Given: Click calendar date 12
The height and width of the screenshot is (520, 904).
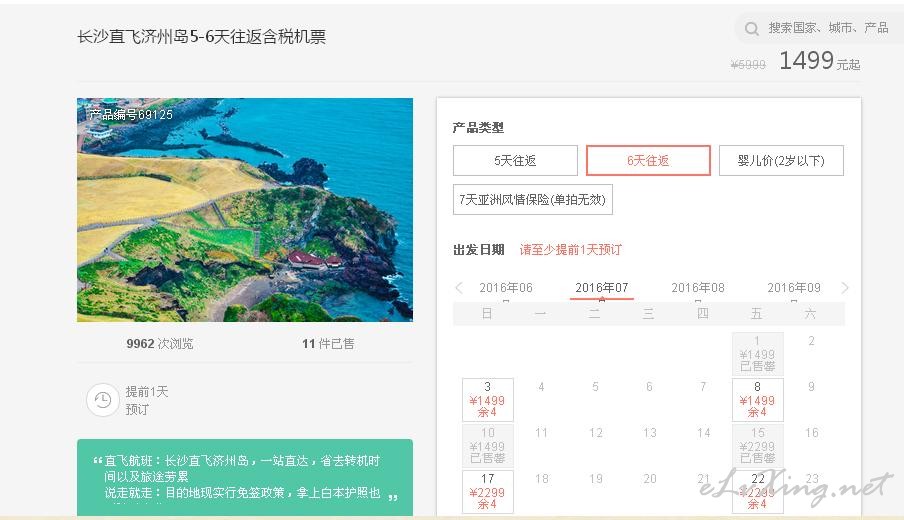Looking at the screenshot, I should pyautogui.click(x=596, y=433).
